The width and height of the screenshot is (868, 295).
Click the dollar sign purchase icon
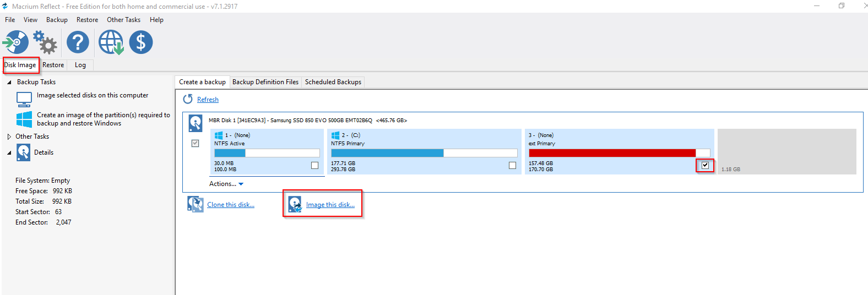pyautogui.click(x=141, y=42)
